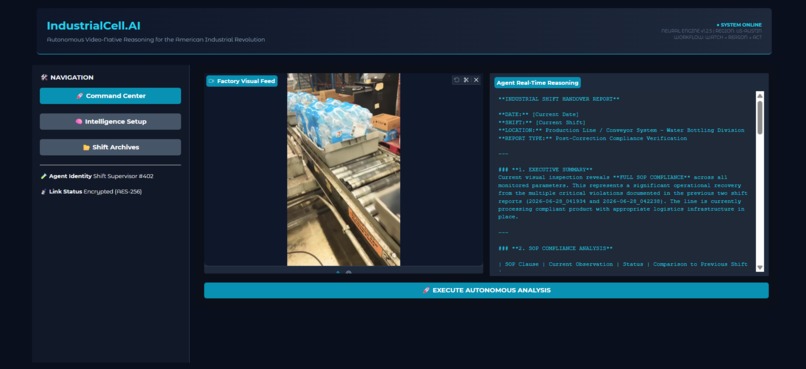Remove the video with the X icon
The width and height of the screenshot is (806, 369).
[x=476, y=80]
